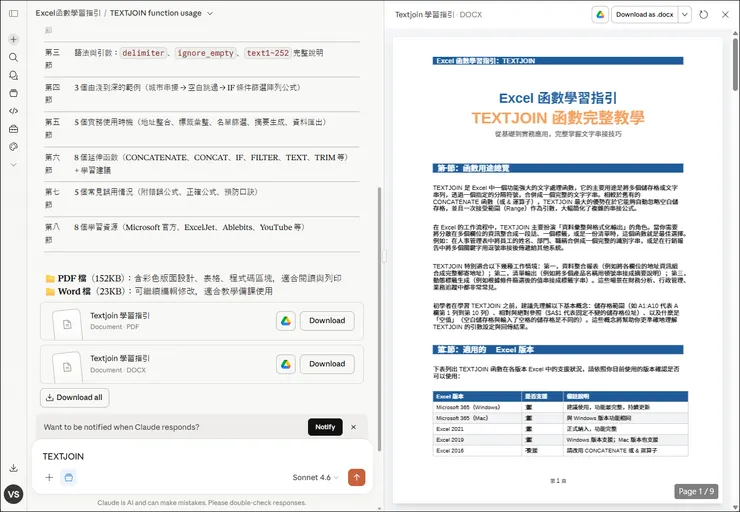Open the Excel函數學習指引 project breadcrumb link

[x=68, y=13]
